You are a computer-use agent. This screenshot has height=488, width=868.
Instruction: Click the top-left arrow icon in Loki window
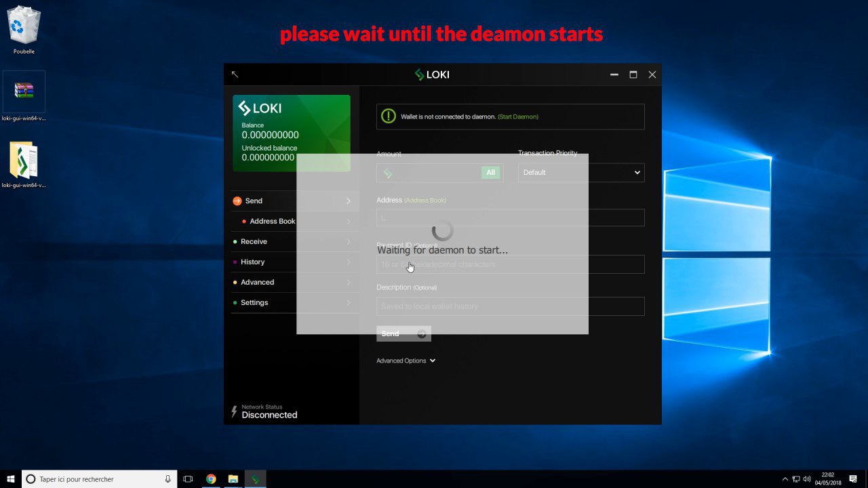235,75
